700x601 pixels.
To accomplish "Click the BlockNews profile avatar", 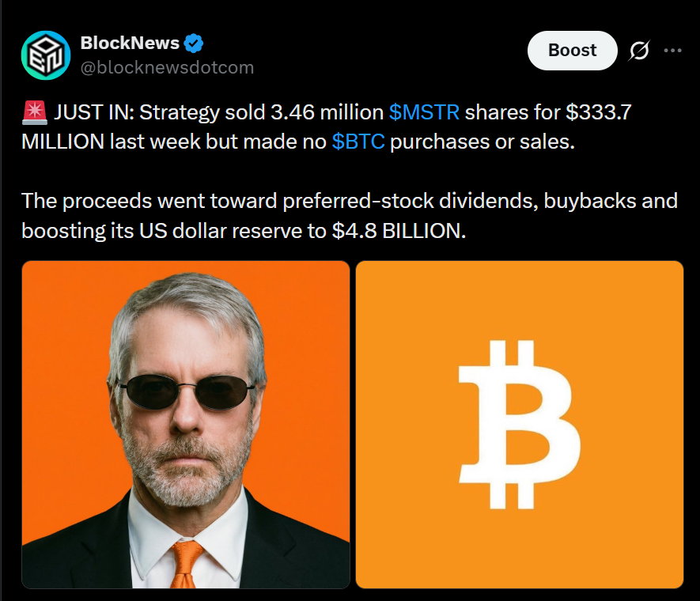I will coord(46,55).
